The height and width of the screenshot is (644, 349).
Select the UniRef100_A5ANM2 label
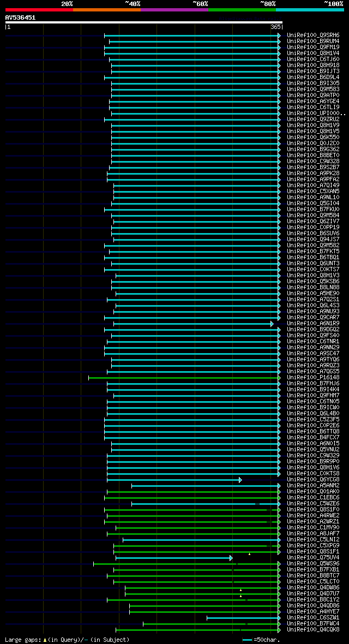(x=313, y=486)
